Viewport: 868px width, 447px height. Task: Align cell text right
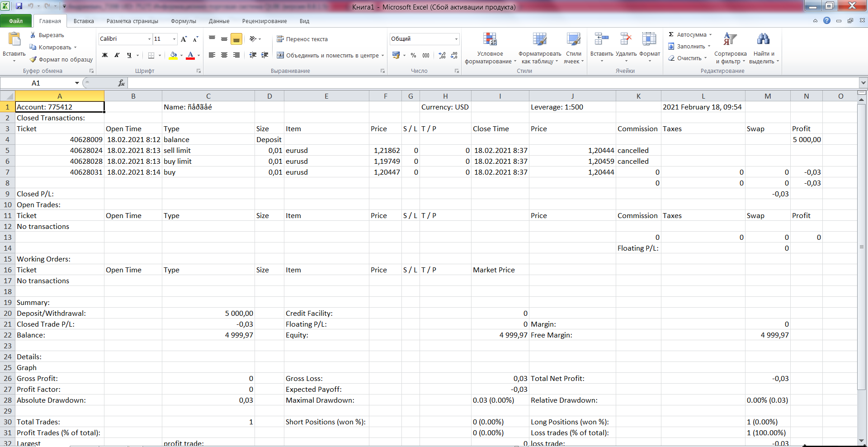click(236, 55)
